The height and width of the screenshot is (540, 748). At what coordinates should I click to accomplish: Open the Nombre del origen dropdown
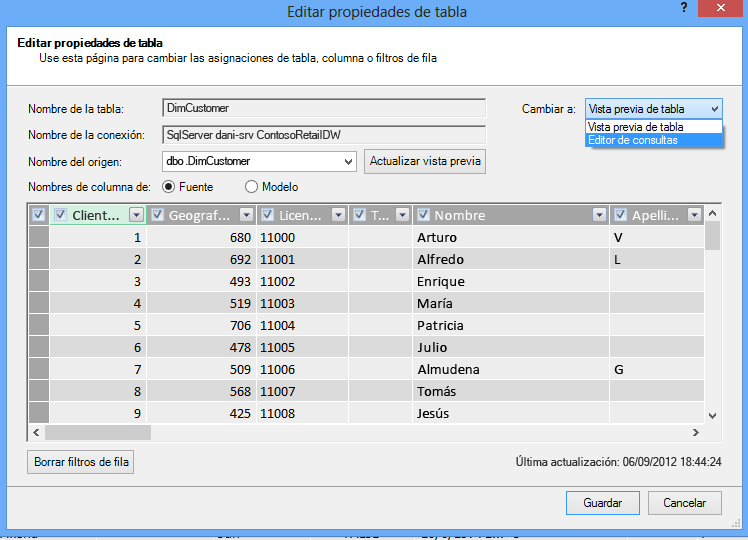(x=349, y=162)
